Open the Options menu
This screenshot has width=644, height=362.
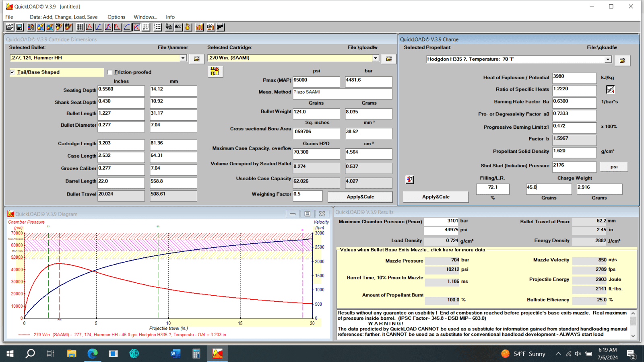pyautogui.click(x=116, y=17)
